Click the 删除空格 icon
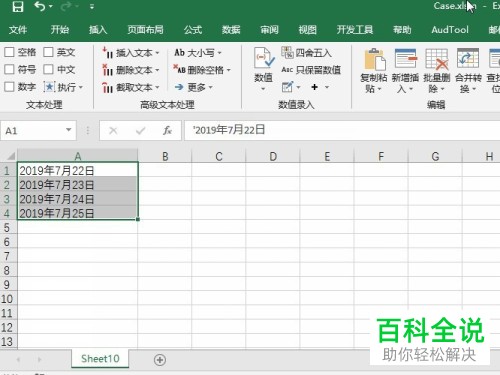Image resolution: width=500 pixels, height=375 pixels. [179, 69]
